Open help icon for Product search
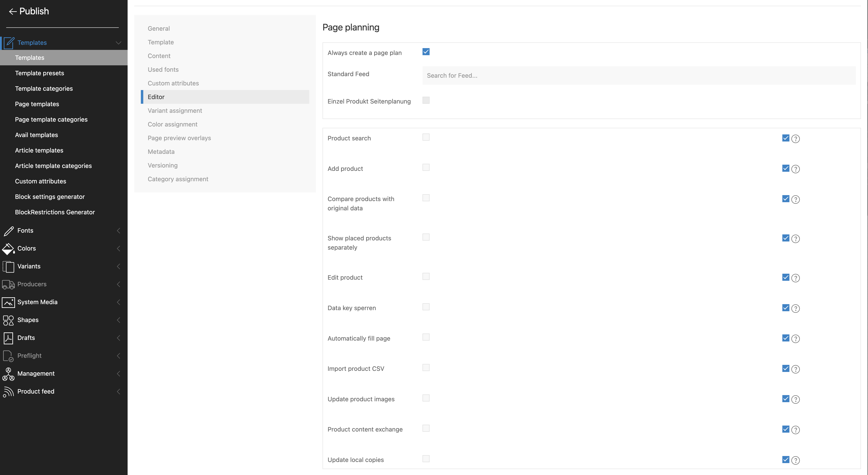The width and height of the screenshot is (868, 475). click(x=795, y=139)
